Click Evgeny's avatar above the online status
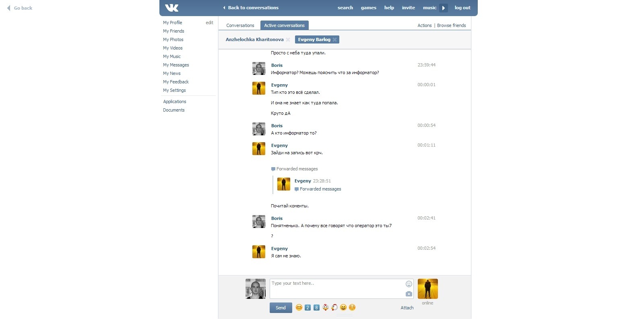This screenshot has height=319, width=644. (x=428, y=289)
